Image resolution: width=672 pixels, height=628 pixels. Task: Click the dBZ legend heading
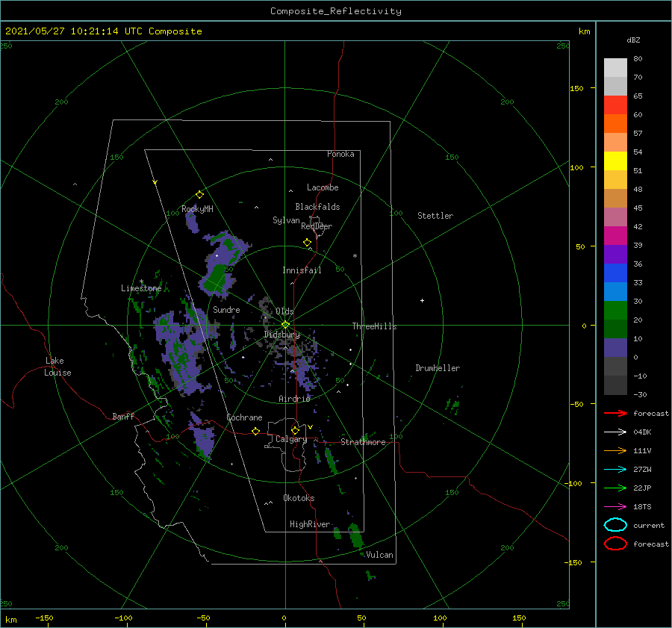(x=633, y=40)
